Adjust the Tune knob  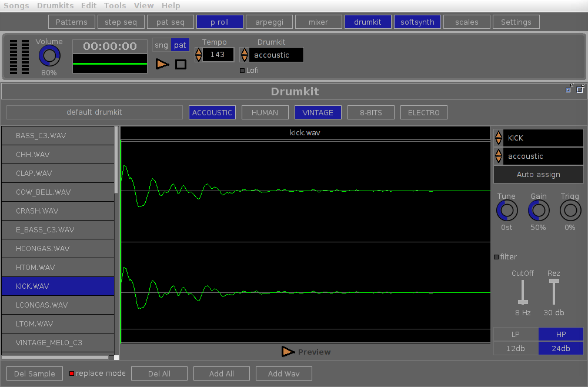coord(506,210)
